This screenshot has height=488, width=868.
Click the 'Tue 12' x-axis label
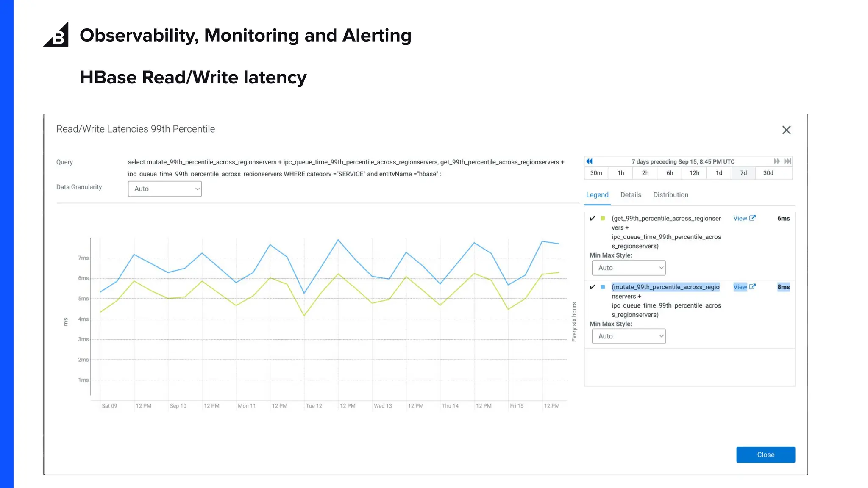[x=314, y=406]
